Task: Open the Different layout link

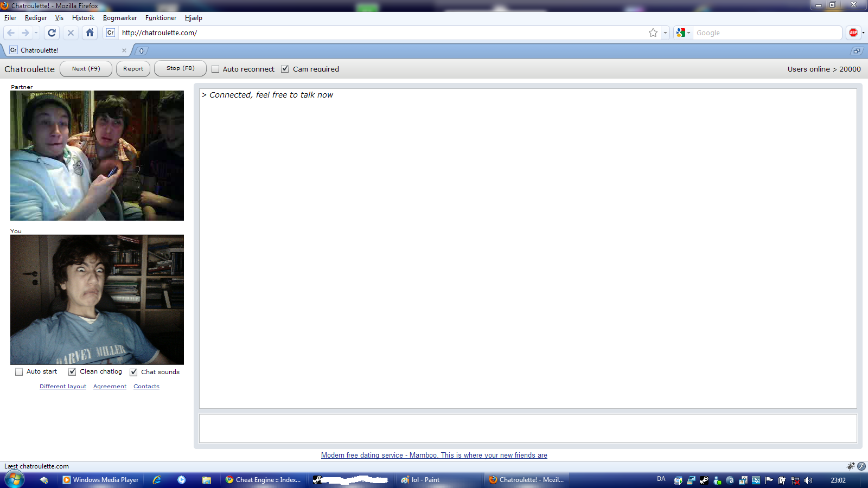Action: click(63, 387)
